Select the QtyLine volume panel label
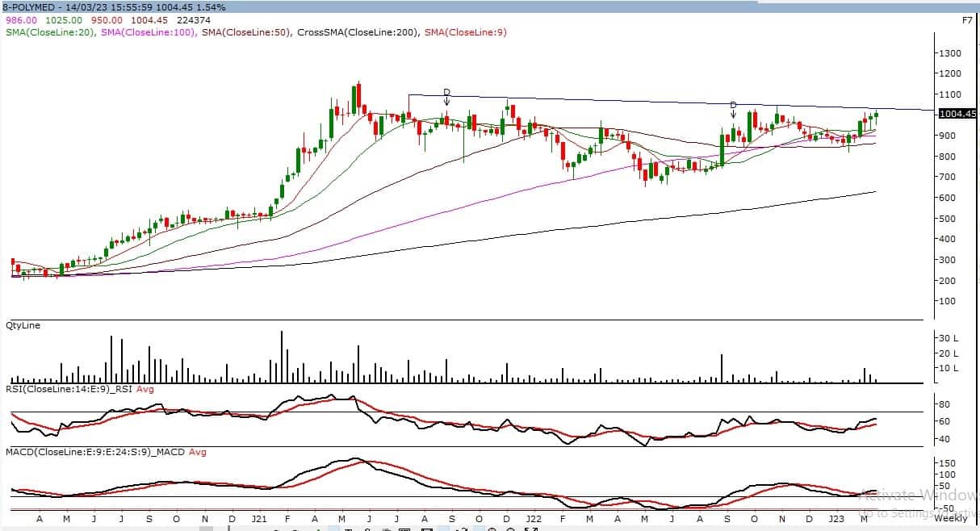 click(x=23, y=325)
